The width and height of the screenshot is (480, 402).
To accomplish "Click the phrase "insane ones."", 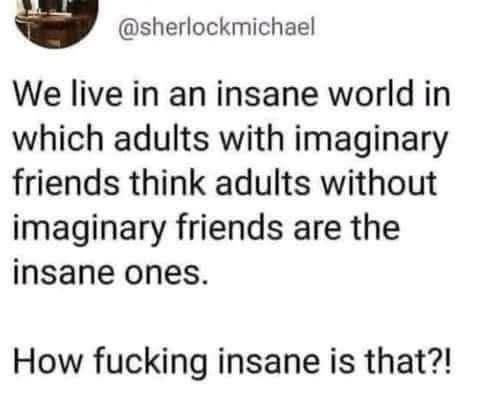I will click(x=111, y=271).
